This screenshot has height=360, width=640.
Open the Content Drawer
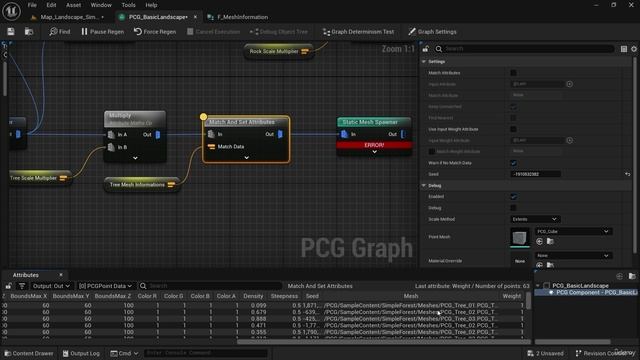click(x=29, y=353)
